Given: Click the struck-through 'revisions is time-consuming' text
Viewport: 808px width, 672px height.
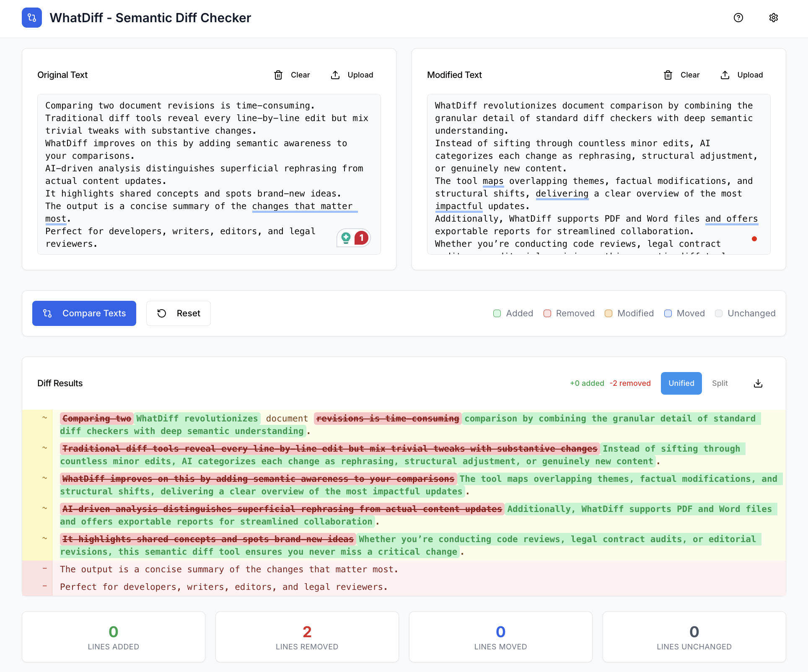Looking at the screenshot, I should tap(388, 419).
